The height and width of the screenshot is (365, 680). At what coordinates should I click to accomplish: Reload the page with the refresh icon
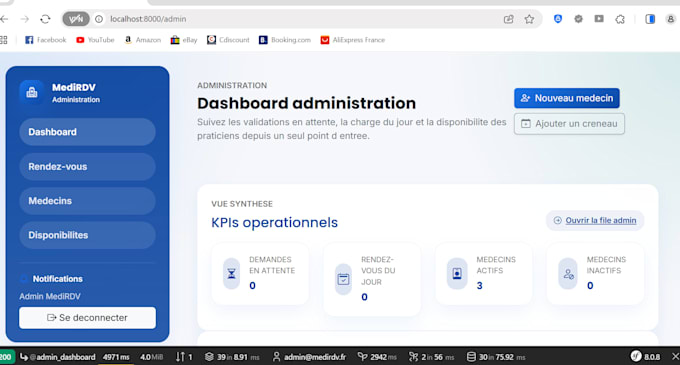pos(45,19)
